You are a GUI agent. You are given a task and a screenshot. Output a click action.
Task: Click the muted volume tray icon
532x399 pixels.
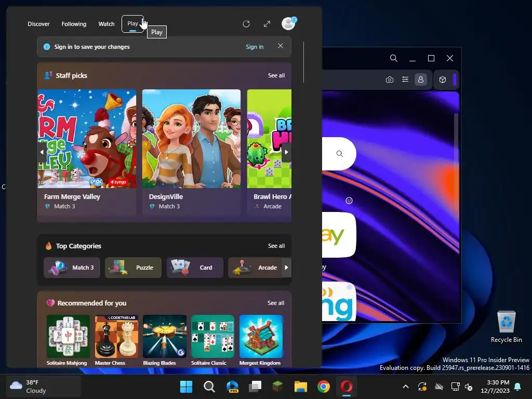coord(469,387)
